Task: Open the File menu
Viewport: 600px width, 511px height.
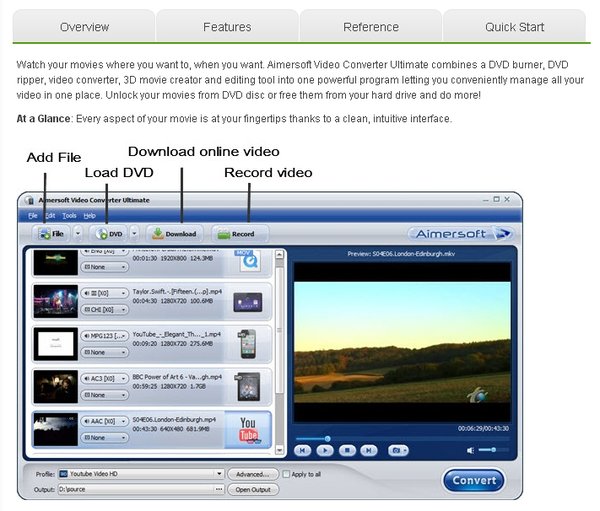Action: point(33,216)
